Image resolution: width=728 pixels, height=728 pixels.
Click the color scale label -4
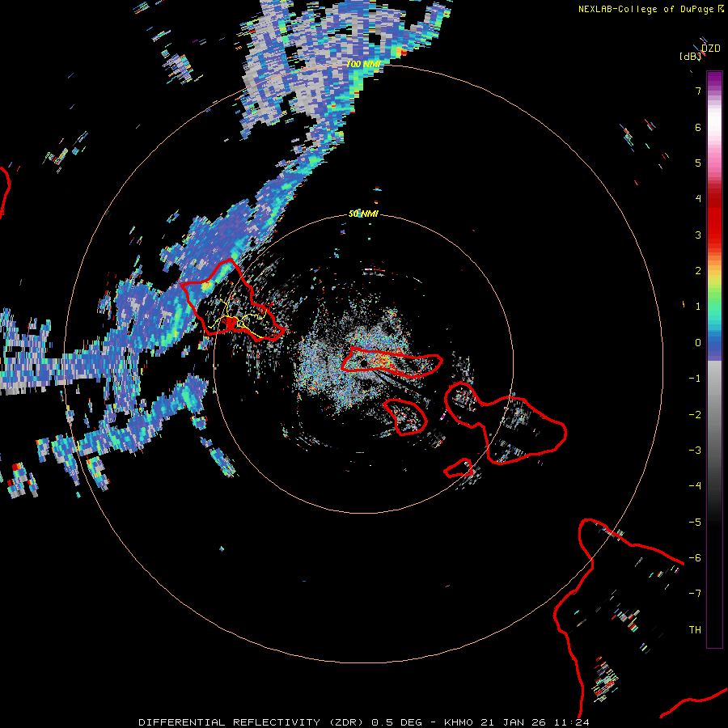click(x=695, y=486)
